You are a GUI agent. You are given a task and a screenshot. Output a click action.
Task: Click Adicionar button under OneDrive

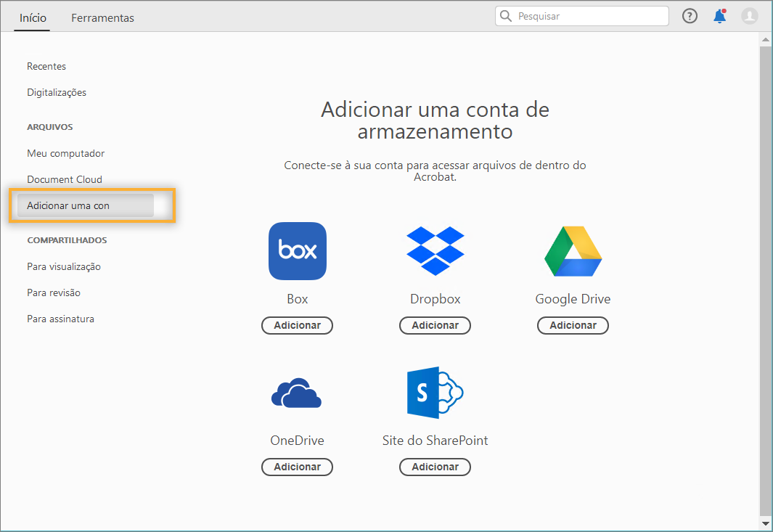click(x=298, y=467)
